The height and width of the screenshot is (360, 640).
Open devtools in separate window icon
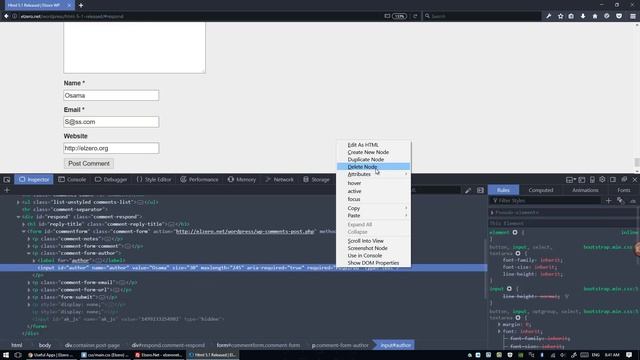(624, 180)
